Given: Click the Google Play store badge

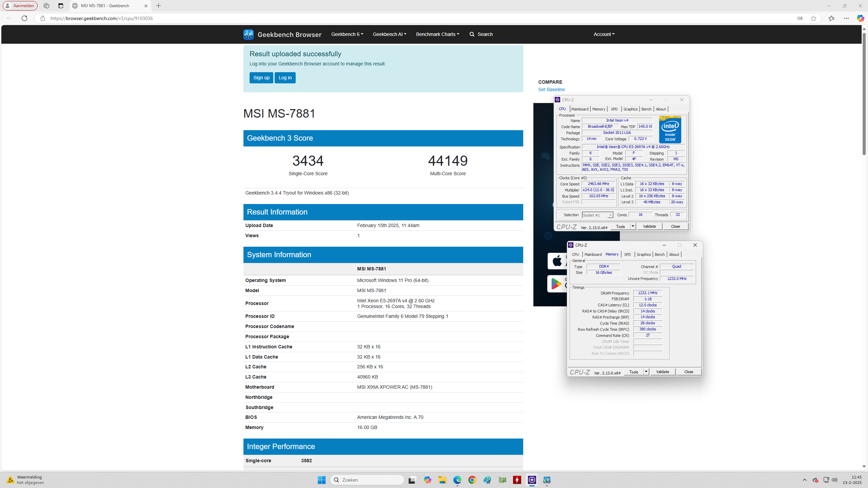Looking at the screenshot, I should (557, 284).
